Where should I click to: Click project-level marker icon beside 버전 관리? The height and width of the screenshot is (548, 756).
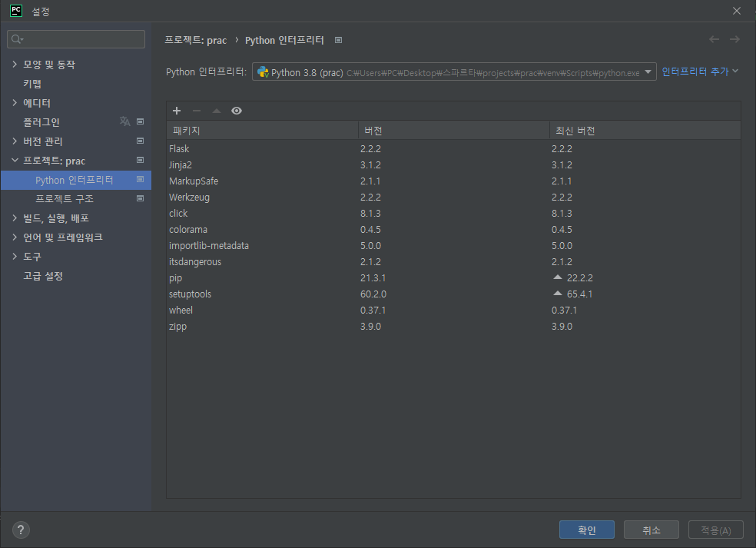(x=141, y=141)
